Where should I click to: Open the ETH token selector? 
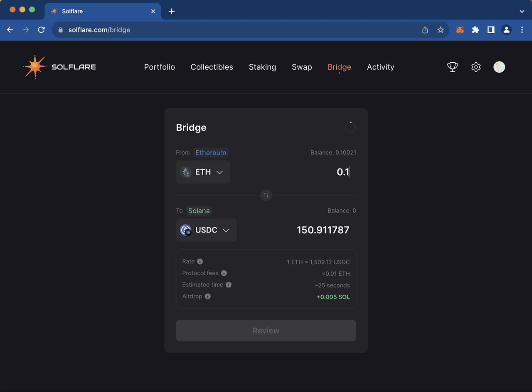click(203, 172)
